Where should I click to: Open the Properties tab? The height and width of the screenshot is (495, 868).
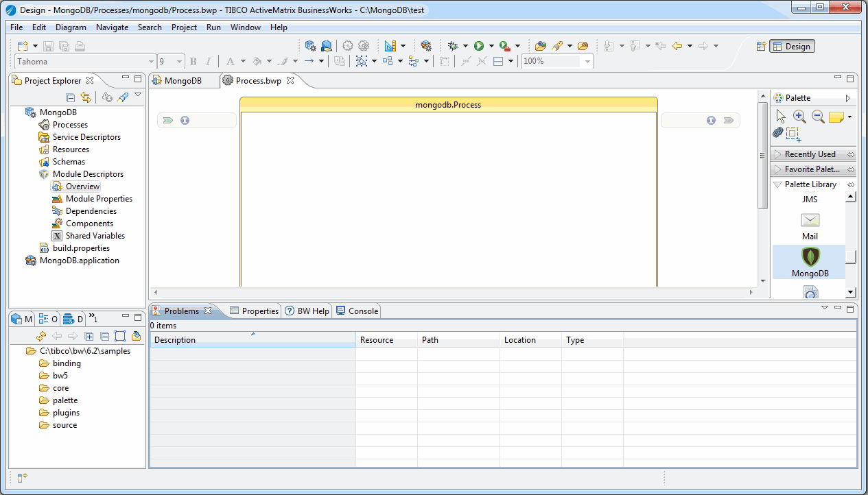coord(255,311)
